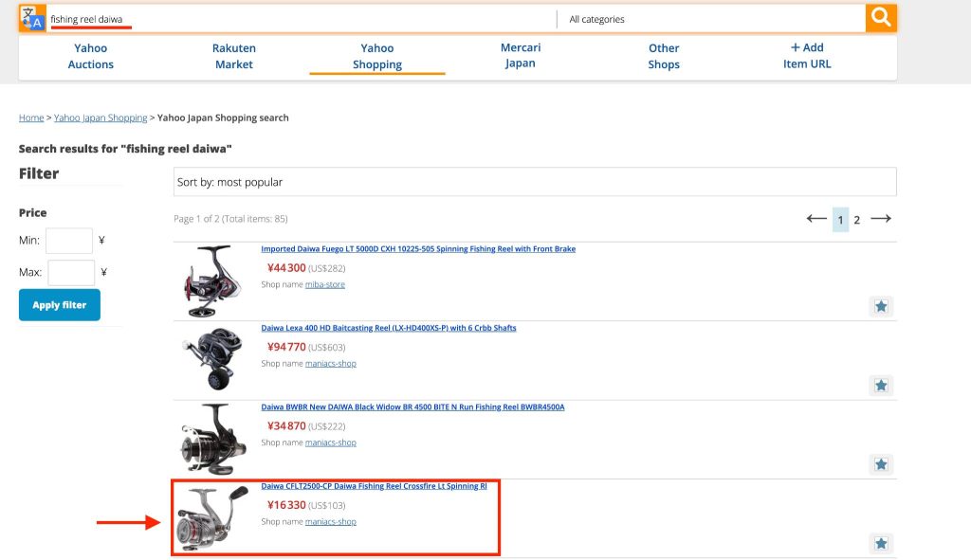971x560 pixels.
Task: Select the Rakuten Market tab
Action: click(x=234, y=56)
